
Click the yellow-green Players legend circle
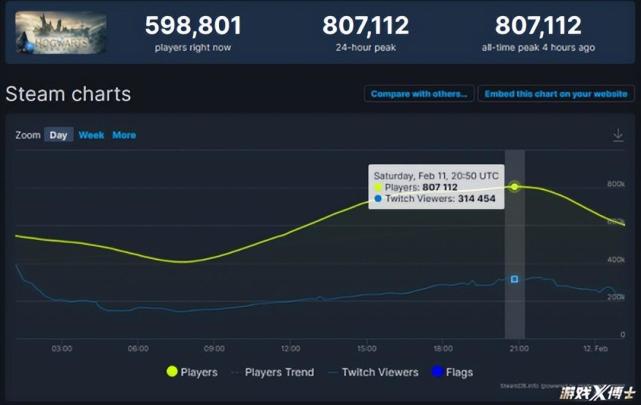coord(172,372)
